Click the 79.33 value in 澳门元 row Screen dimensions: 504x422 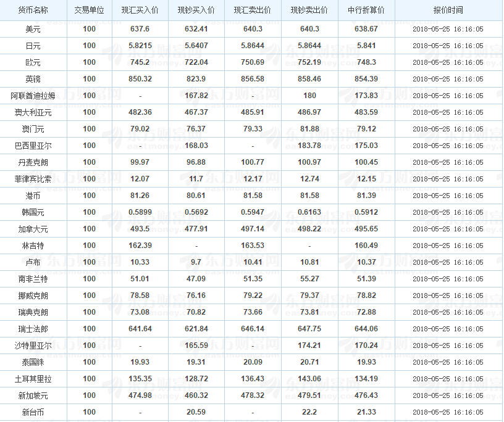coord(253,129)
